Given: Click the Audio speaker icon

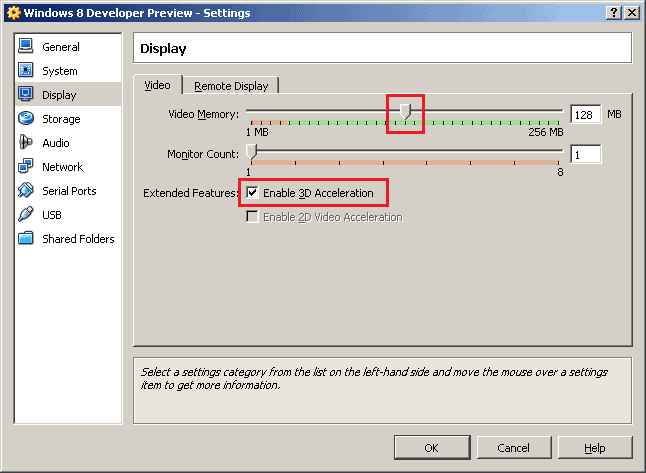Looking at the screenshot, I should [26, 142].
